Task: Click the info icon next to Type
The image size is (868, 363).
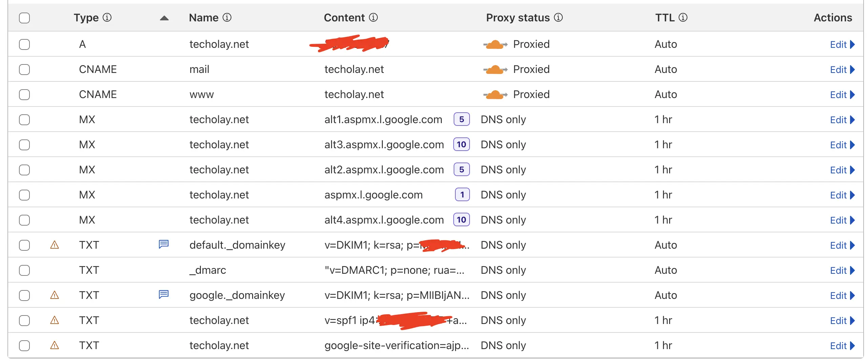Action: [x=107, y=17]
